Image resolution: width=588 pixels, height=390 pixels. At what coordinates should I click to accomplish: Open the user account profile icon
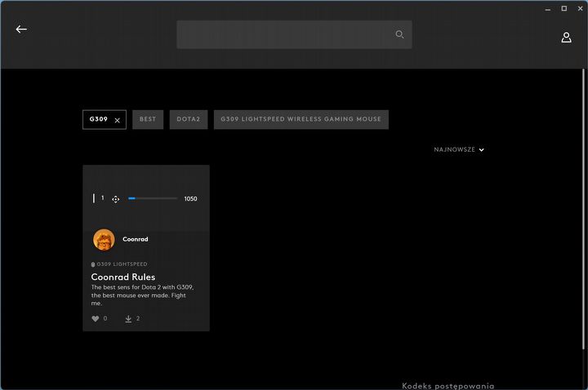[x=566, y=38]
